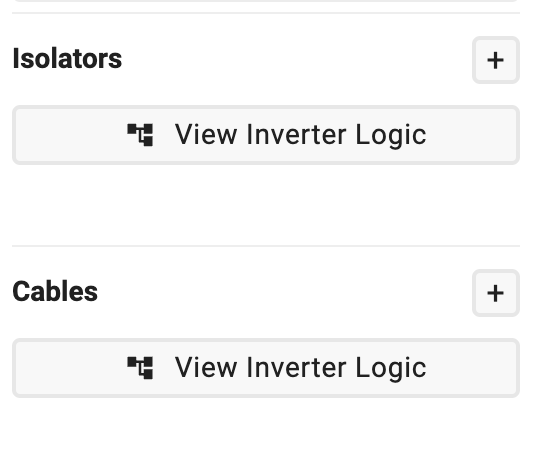Image resolution: width=536 pixels, height=464 pixels.
Task: Click the hierarchy icon in the Cables logic button
Action: click(x=140, y=368)
